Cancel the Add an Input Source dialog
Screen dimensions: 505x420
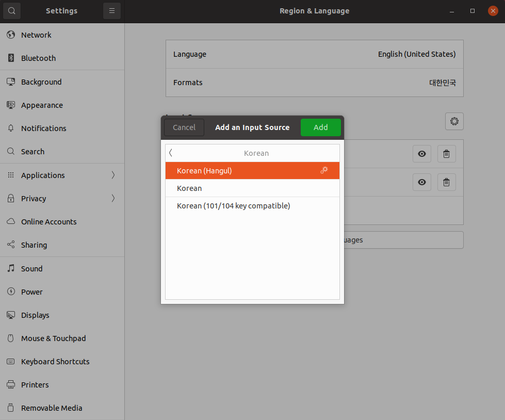click(x=184, y=127)
